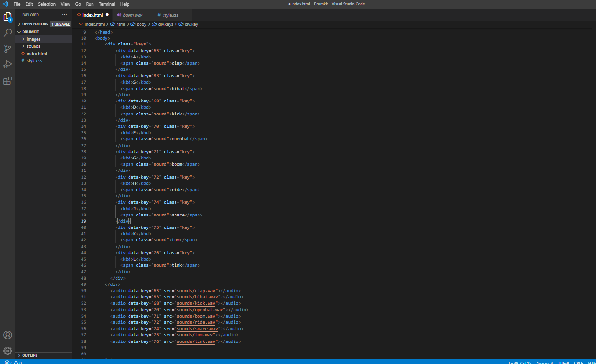Open the Edit menu
Viewport: 596px width, 364px height.
[29, 4]
